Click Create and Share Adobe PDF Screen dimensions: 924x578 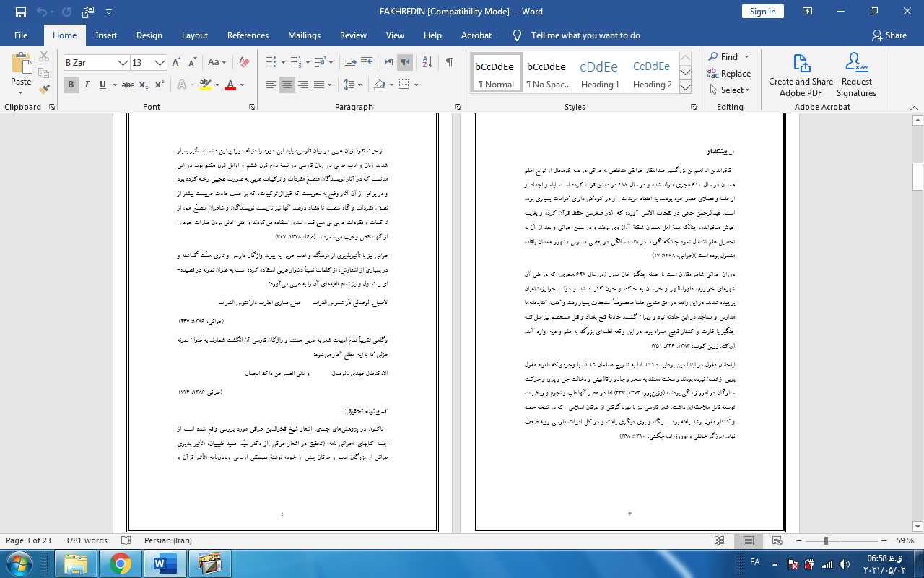pos(801,75)
